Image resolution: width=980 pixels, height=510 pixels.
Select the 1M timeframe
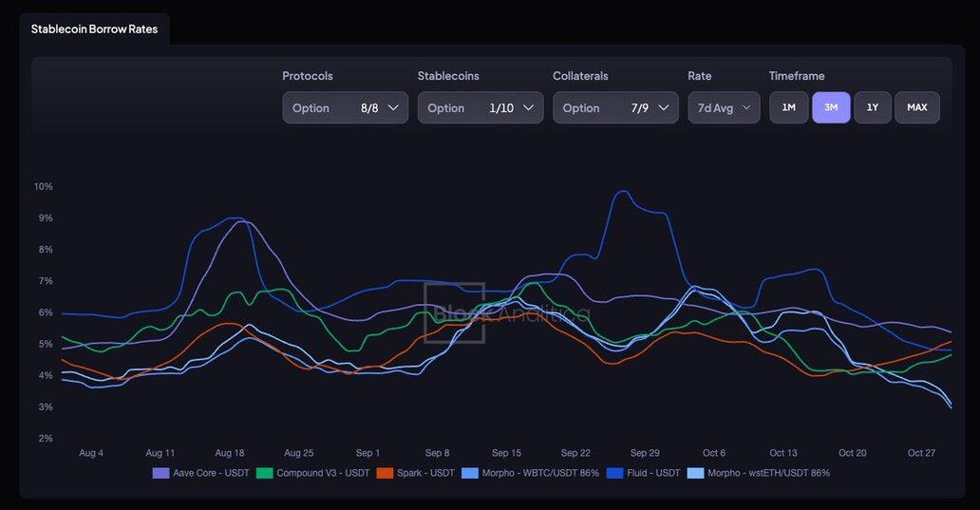point(788,107)
